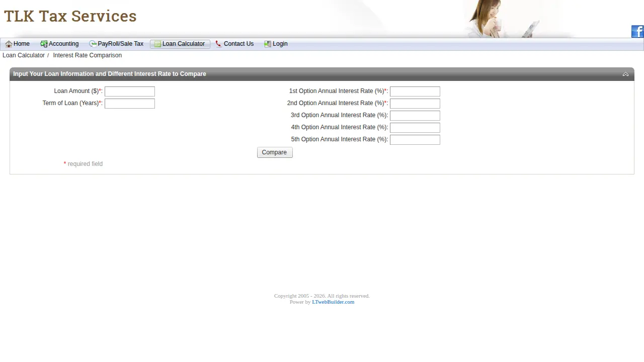The width and height of the screenshot is (644, 362).
Task: Select the 5th Option interest rate field
Action: (415, 140)
